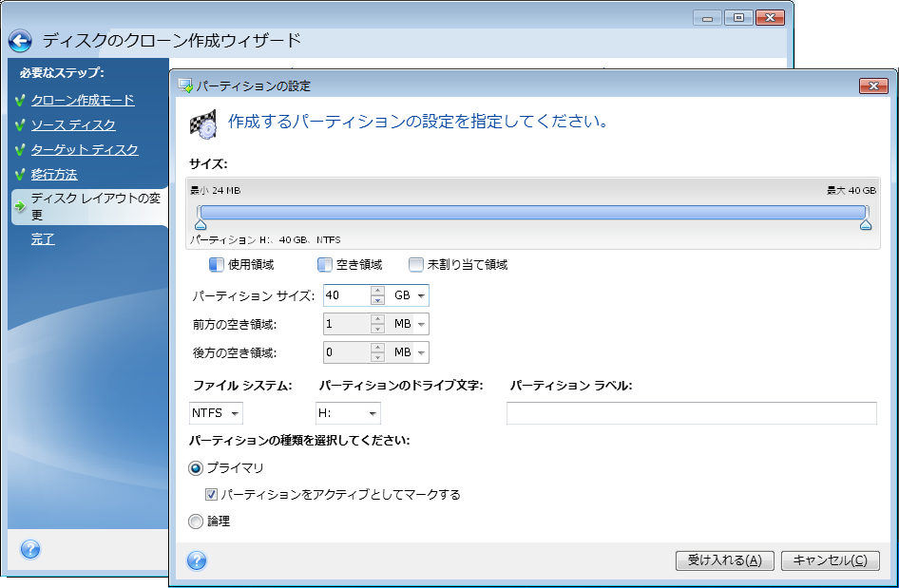The width and height of the screenshot is (899, 588).
Task: Click the help icon in wizard sidebar
Action: [29, 549]
